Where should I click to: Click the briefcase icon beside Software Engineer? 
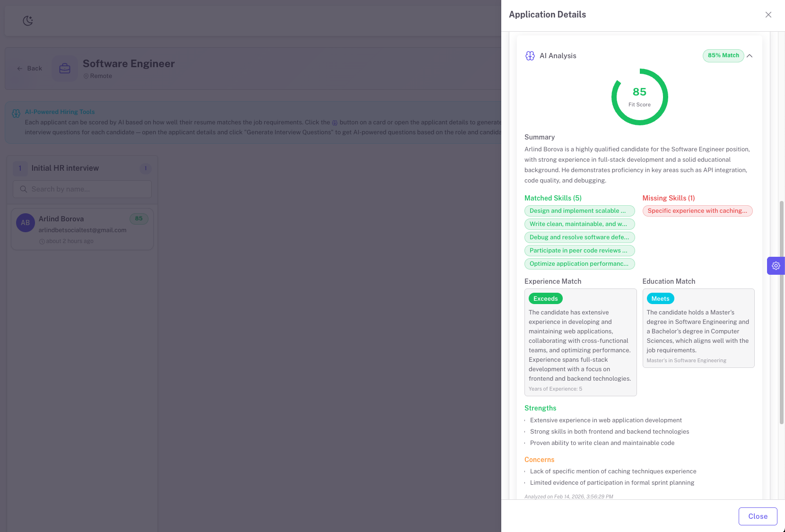[x=64, y=68]
